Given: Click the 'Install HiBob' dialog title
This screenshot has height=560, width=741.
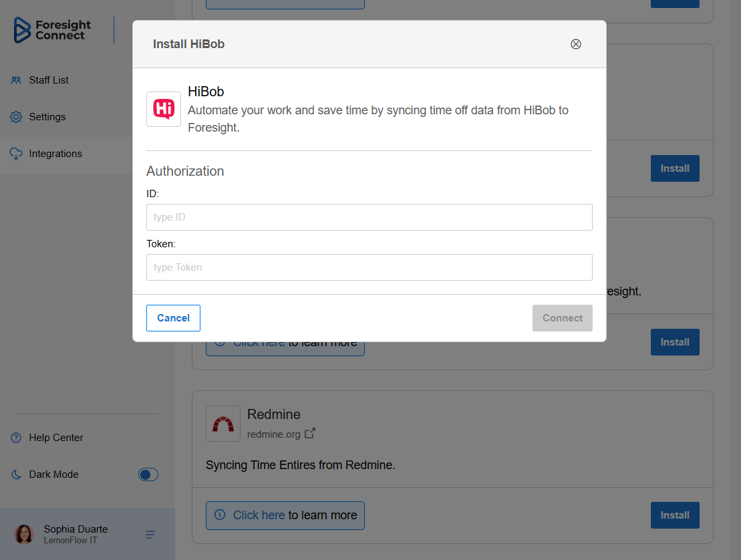Looking at the screenshot, I should click(188, 44).
